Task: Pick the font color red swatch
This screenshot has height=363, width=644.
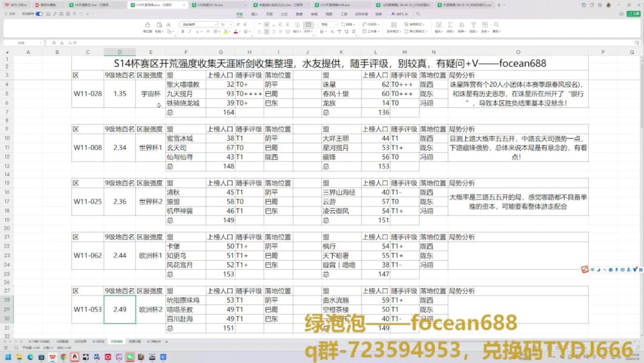Action: [x=236, y=32]
